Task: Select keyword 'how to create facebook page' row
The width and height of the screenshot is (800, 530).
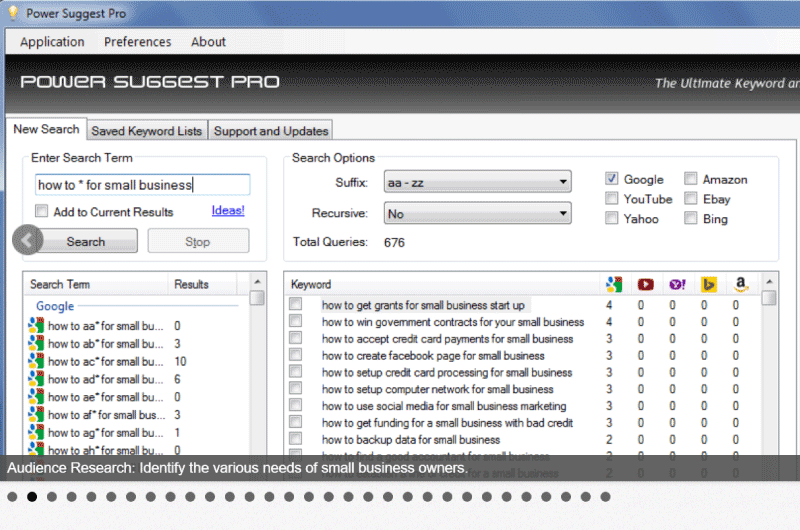Action: [x=433, y=356]
